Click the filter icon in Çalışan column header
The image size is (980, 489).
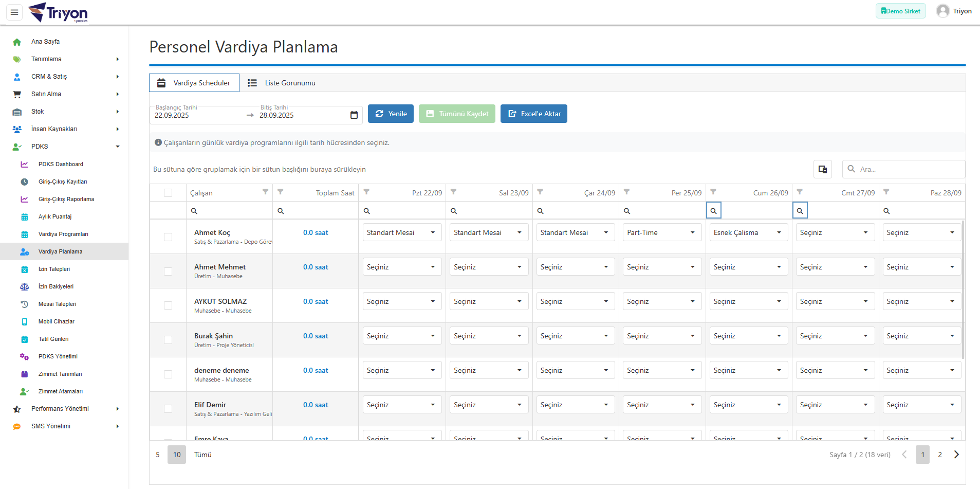pyautogui.click(x=265, y=192)
